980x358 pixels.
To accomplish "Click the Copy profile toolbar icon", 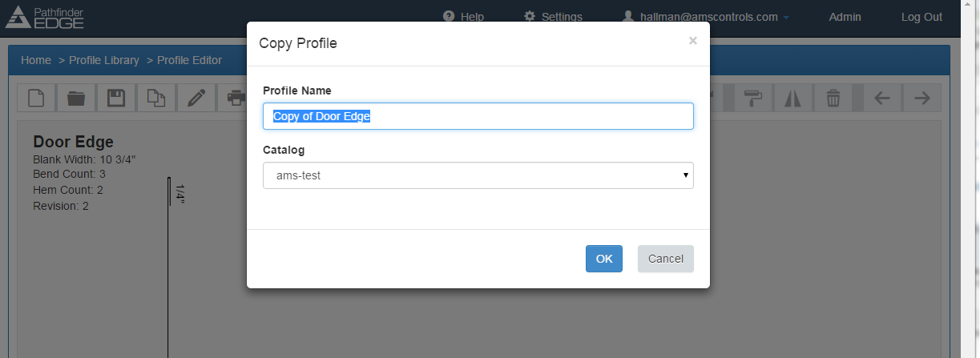I will pos(156,98).
